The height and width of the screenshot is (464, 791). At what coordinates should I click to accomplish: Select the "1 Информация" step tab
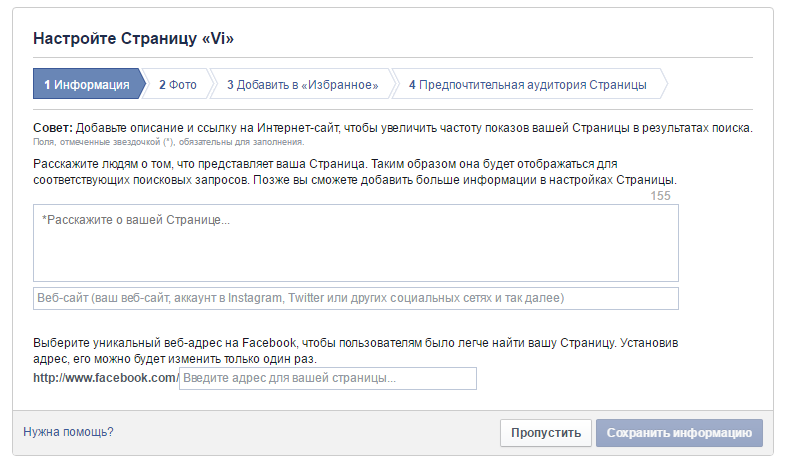click(x=86, y=85)
